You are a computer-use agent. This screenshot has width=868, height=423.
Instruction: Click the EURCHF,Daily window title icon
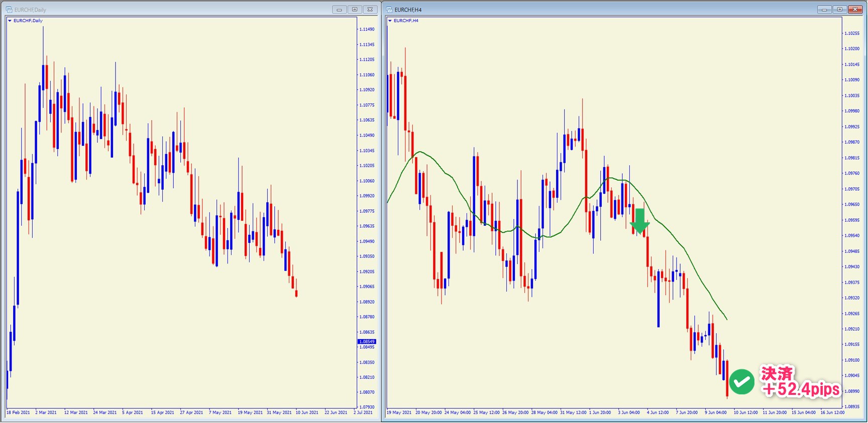click(9, 10)
